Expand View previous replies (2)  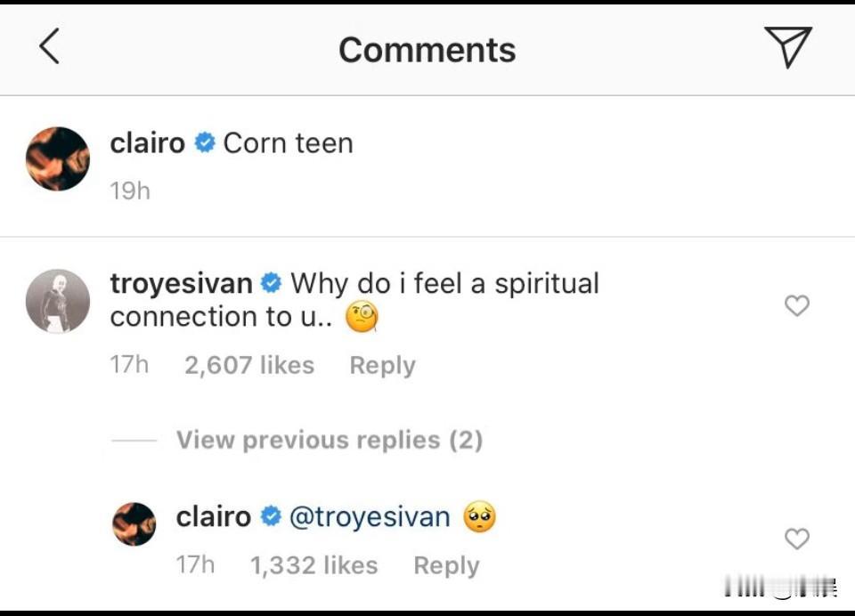(x=329, y=440)
